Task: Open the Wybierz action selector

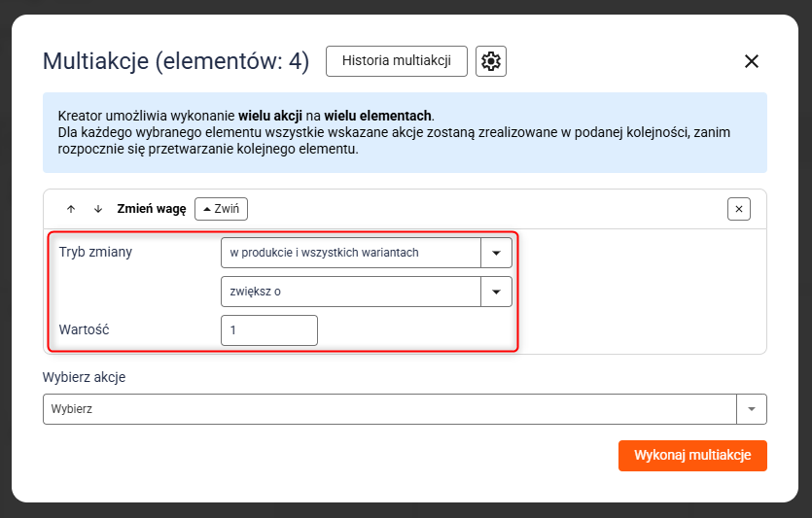Action: (389, 409)
